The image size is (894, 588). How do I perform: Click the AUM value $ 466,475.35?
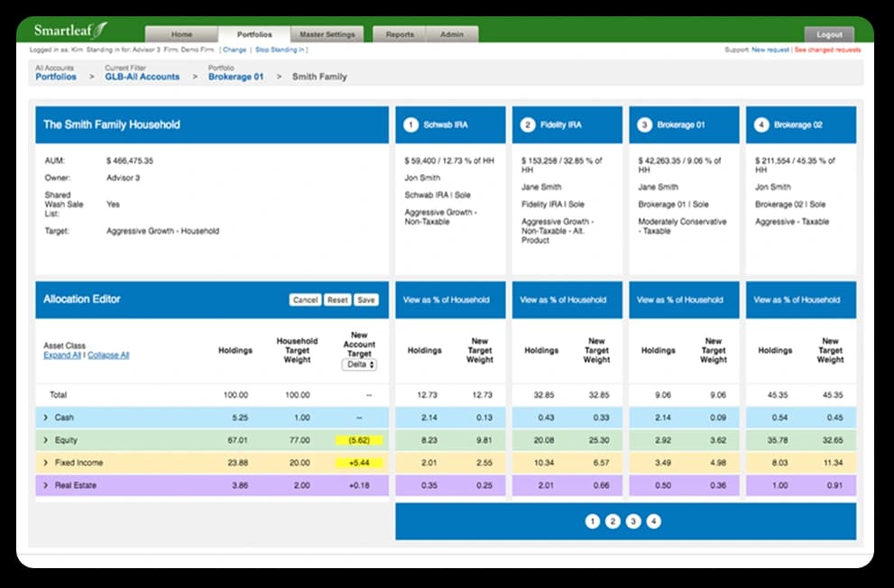click(x=129, y=161)
